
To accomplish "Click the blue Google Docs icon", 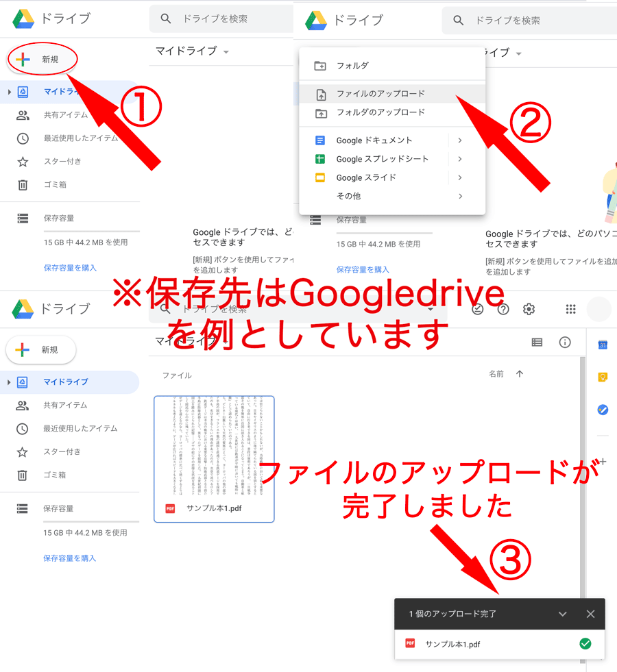I will (x=320, y=140).
